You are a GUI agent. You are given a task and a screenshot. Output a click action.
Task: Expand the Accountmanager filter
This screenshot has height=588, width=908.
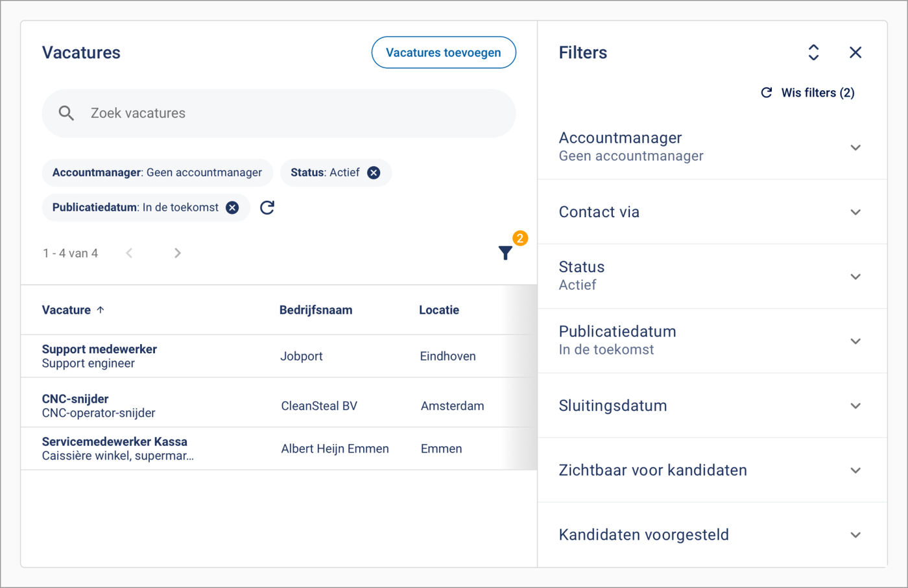855,147
